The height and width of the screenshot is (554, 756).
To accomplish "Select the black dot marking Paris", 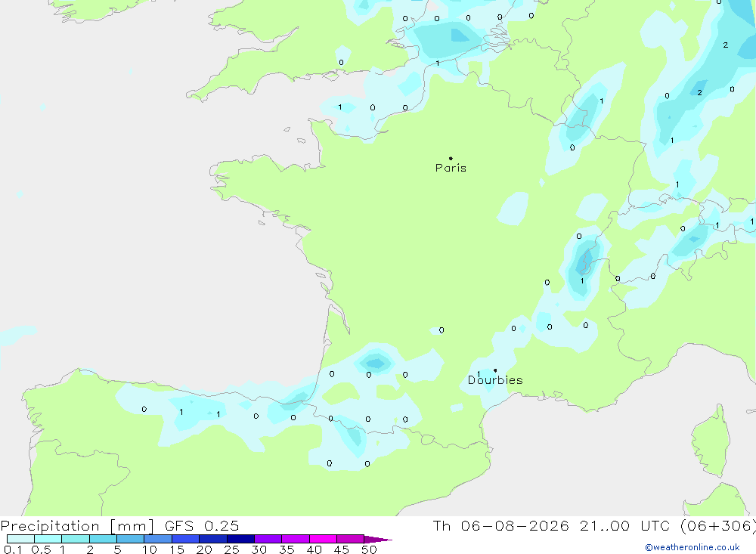I will pyautogui.click(x=451, y=158).
